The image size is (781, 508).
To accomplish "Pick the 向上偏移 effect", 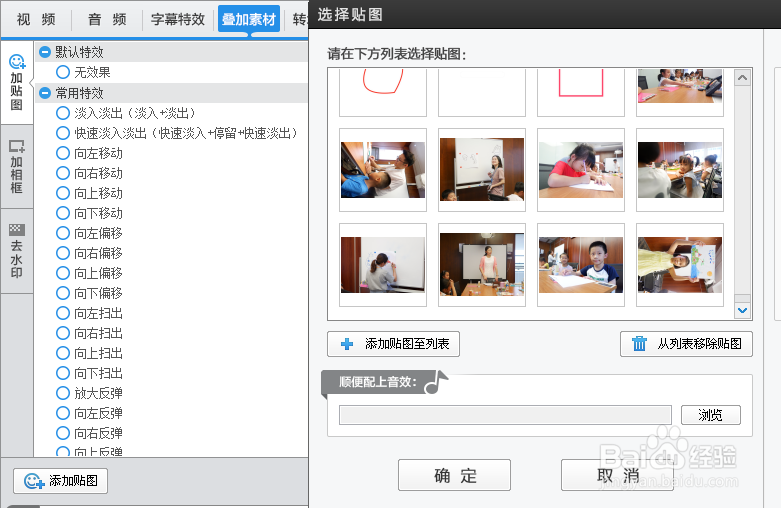I will (x=63, y=273).
